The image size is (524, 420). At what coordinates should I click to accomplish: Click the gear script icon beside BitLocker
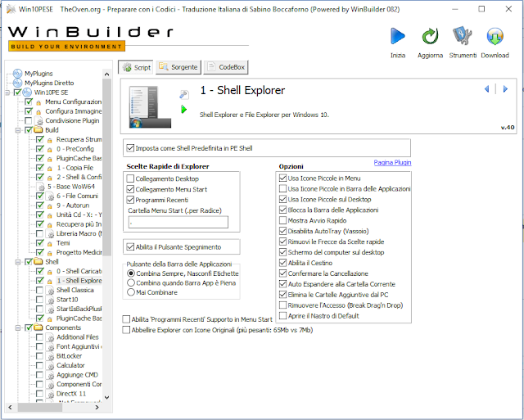[x=50, y=356]
